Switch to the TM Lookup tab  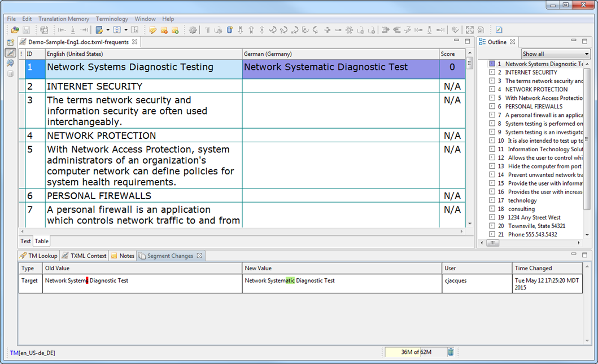(38, 256)
